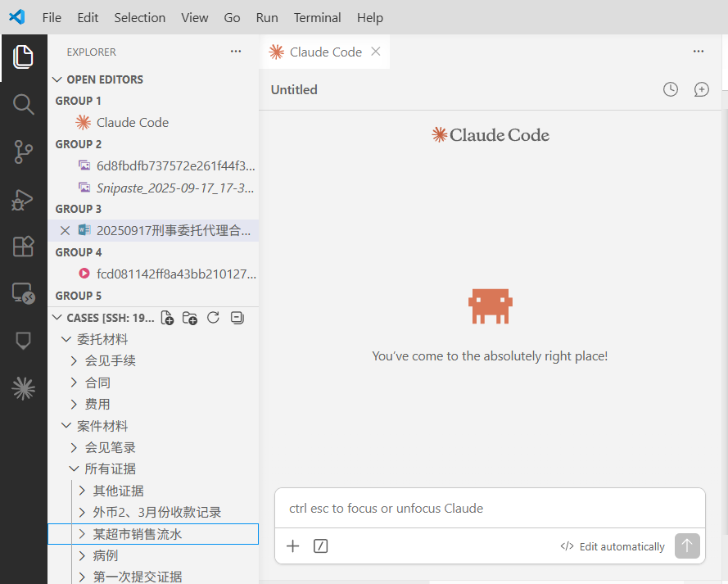The height and width of the screenshot is (584, 728).
Task: Toggle the Edit automatically mode
Action: tap(613, 546)
